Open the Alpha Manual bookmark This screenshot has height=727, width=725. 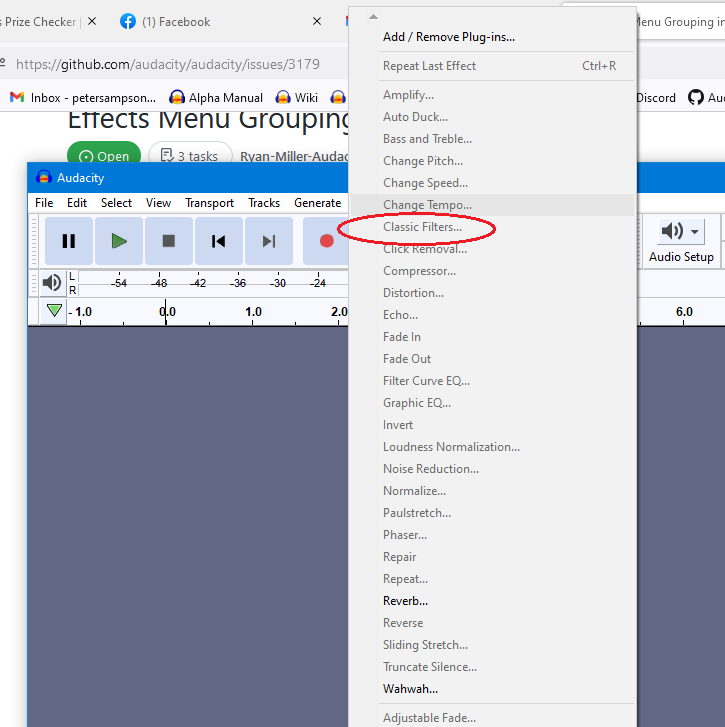pos(216,98)
